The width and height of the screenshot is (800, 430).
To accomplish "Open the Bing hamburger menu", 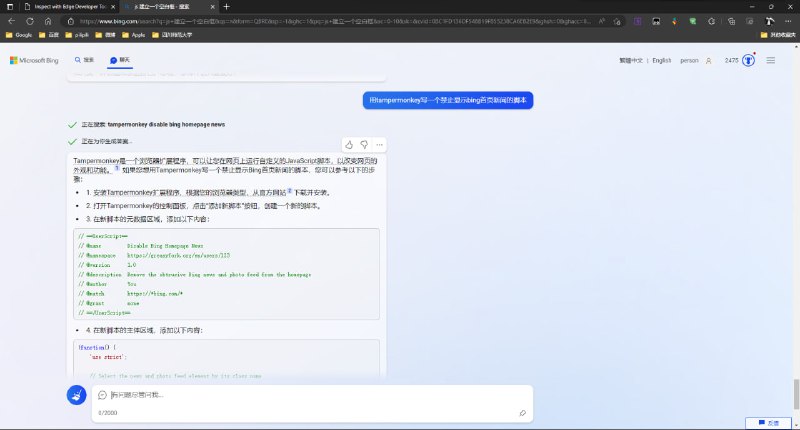I will [770, 60].
